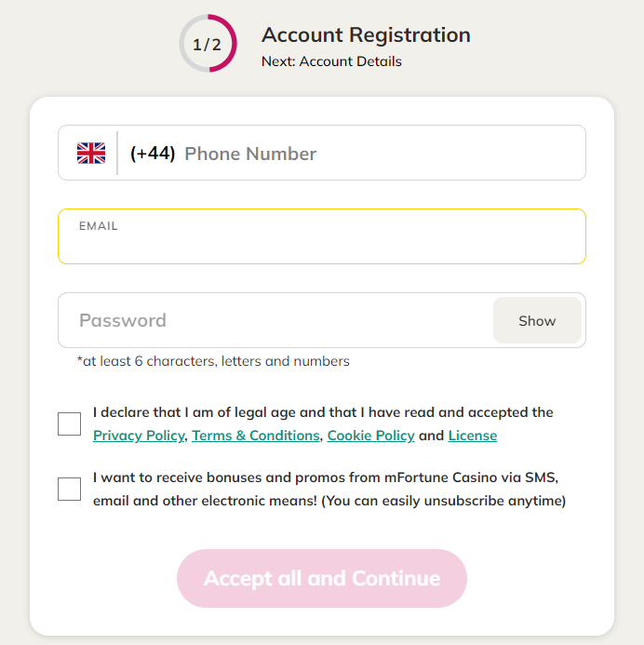The image size is (644, 645).
Task: Click Accept all and Continue button
Action: (x=322, y=578)
